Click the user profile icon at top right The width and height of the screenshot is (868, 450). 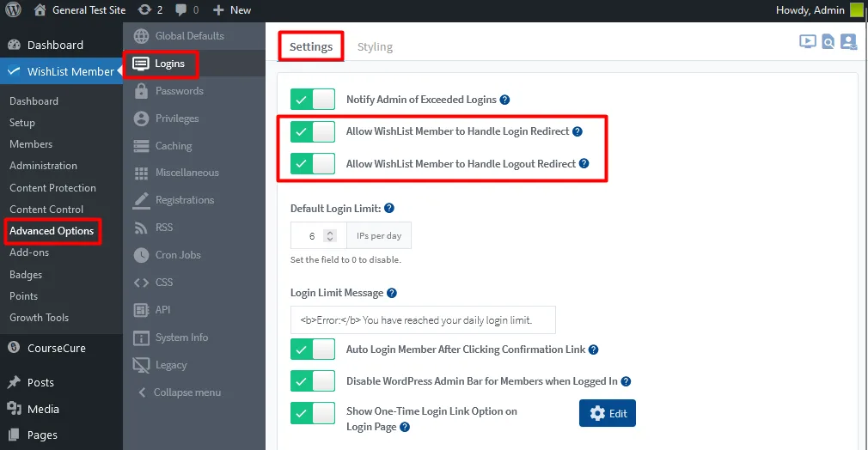click(x=848, y=41)
